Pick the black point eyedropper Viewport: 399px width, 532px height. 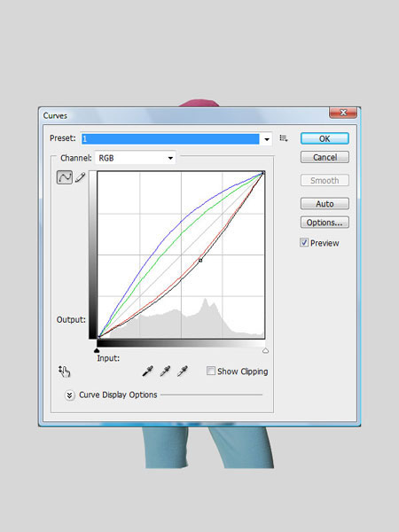click(x=147, y=372)
